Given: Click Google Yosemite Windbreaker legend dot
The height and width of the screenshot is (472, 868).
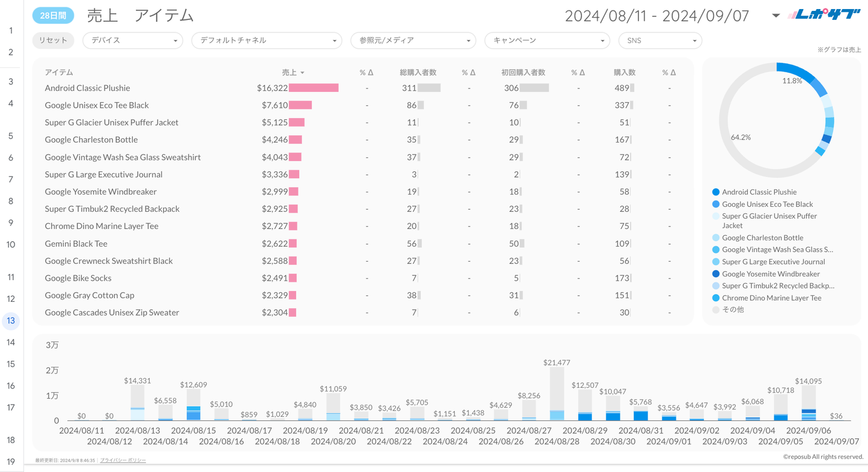Looking at the screenshot, I should [715, 274].
